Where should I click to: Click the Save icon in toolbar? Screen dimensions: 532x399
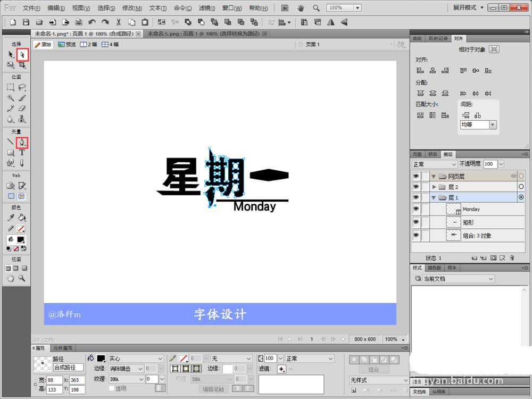pyautogui.click(x=26, y=22)
